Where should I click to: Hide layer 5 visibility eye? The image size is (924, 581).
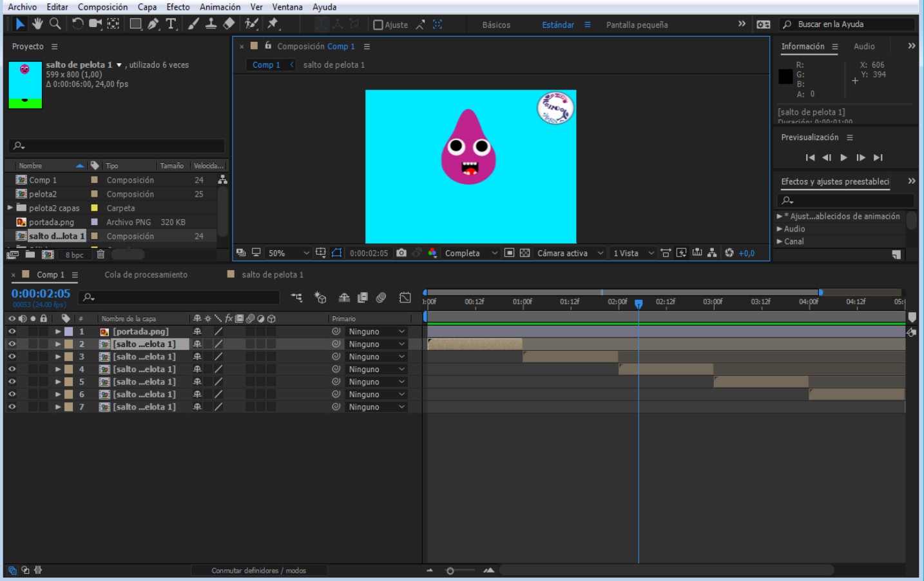(12, 382)
